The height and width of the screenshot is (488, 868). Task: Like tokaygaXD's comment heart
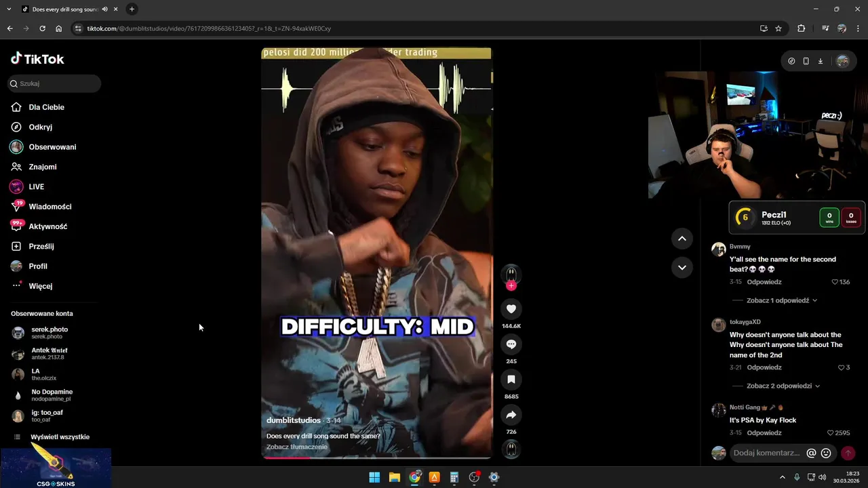(x=841, y=367)
